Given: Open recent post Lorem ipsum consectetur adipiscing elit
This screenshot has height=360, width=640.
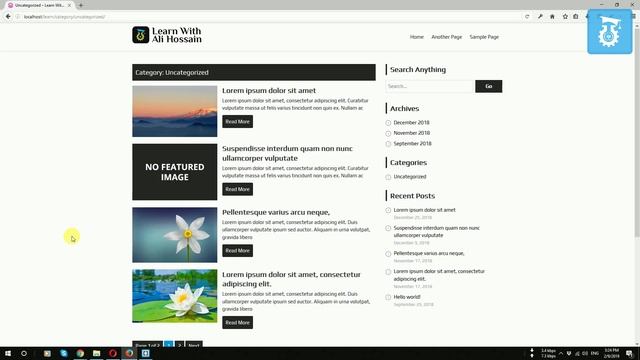Looking at the screenshot, I should (x=439, y=275).
